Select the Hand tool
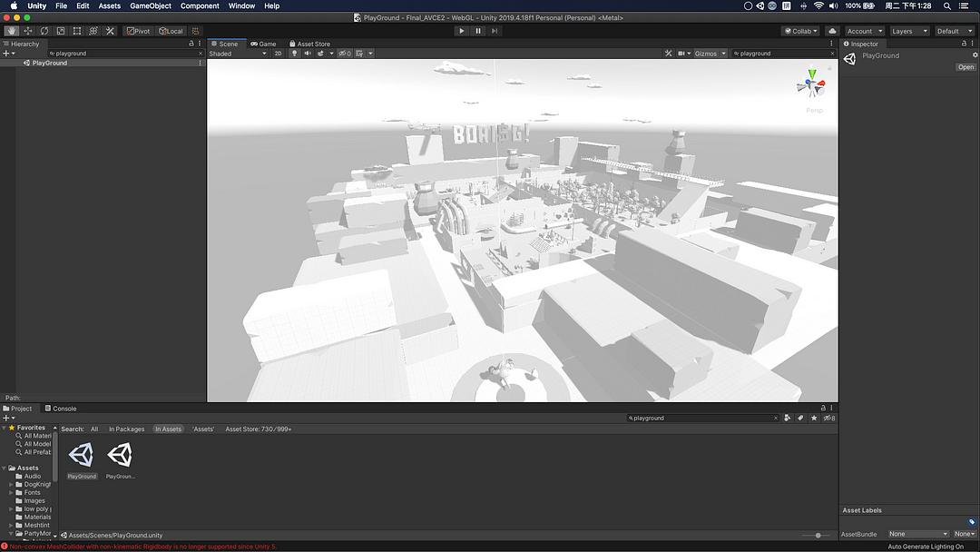This screenshot has width=980, height=552. [11, 31]
